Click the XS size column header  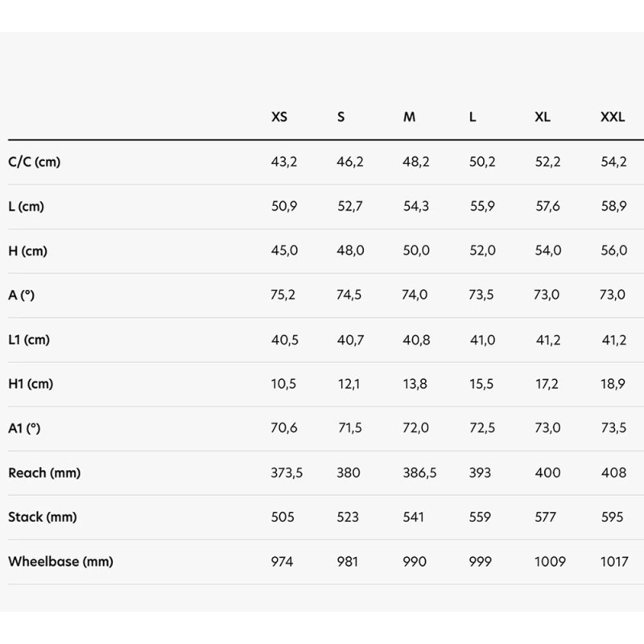[x=279, y=117]
